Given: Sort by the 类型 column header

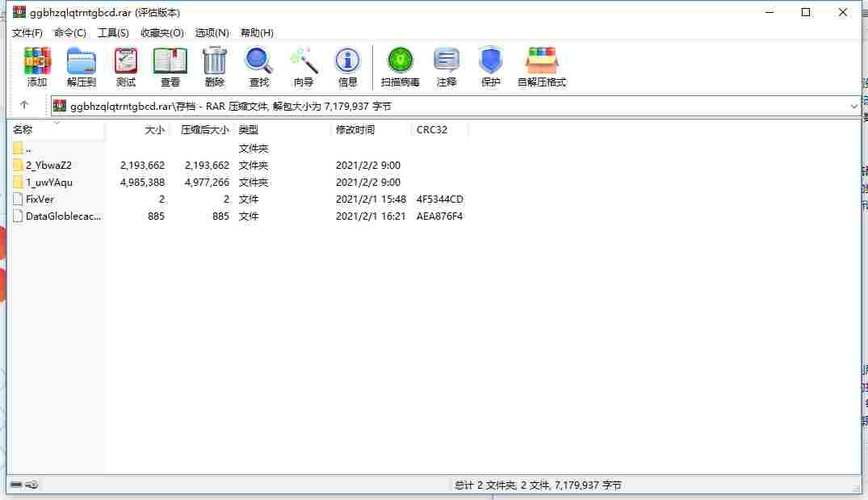Looking at the screenshot, I should click(x=283, y=129).
